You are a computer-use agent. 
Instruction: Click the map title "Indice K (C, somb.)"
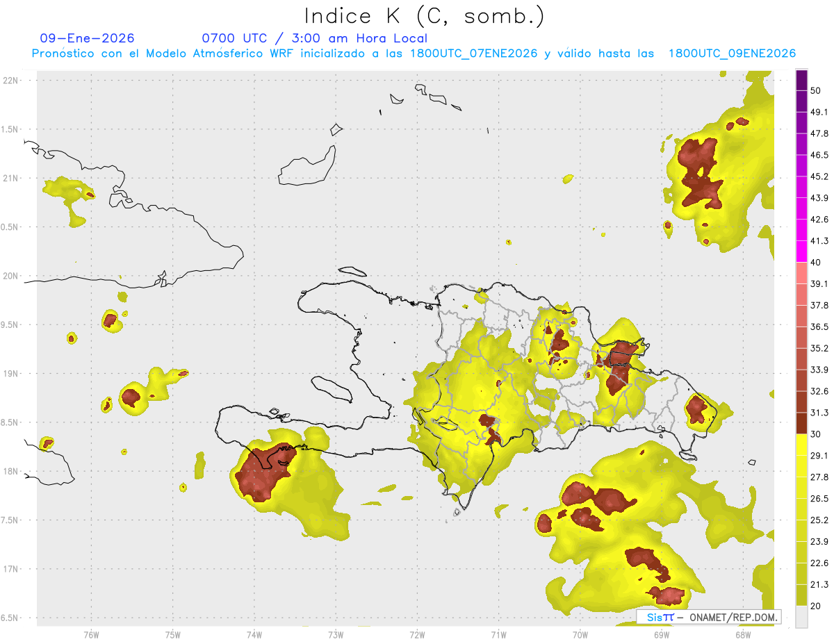[424, 16]
